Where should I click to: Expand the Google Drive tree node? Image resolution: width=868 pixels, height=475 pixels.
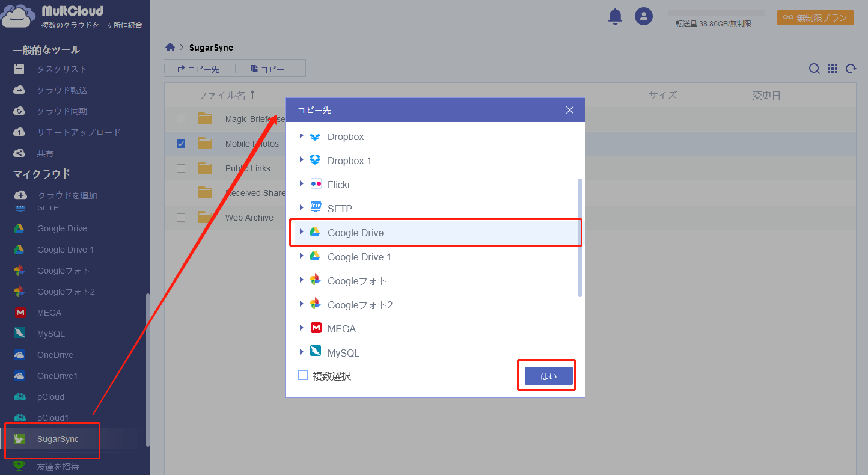coord(302,232)
